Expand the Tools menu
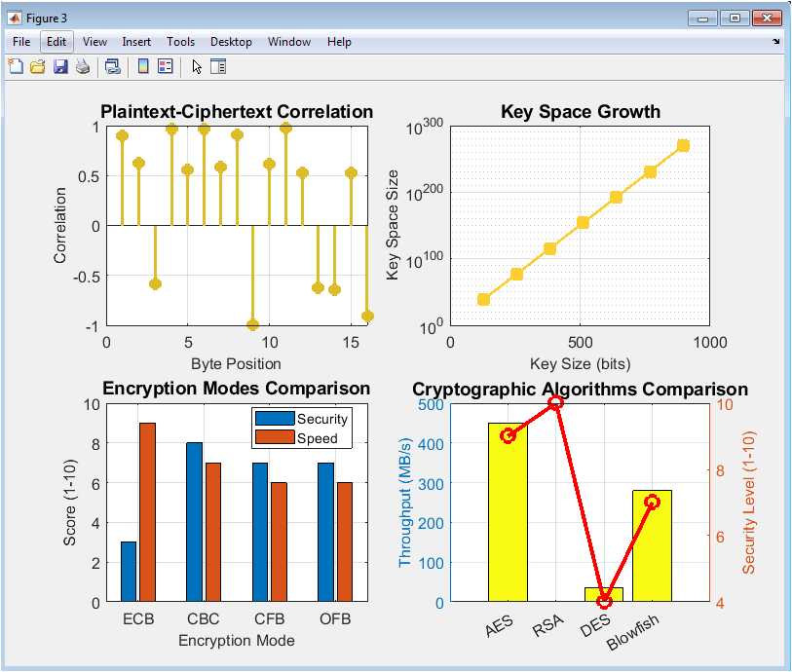The height and width of the screenshot is (672, 792). coord(180,42)
